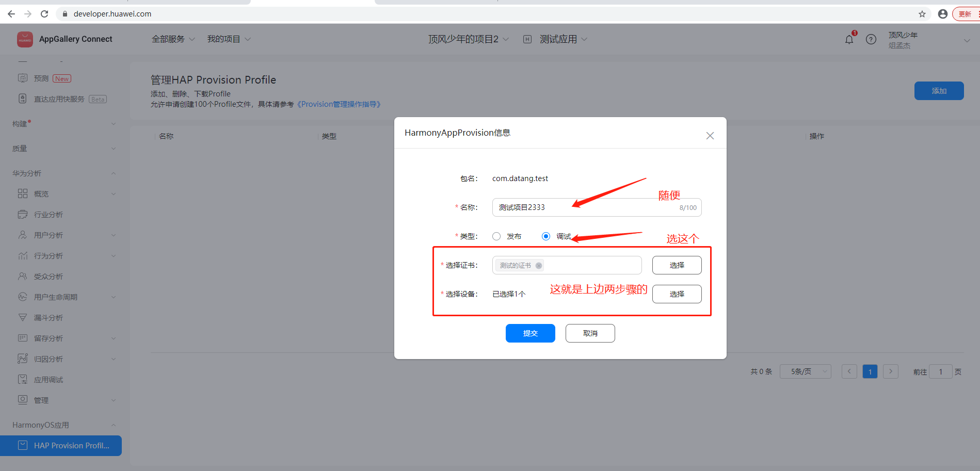
Task: Click the 行业分析 icon
Action: click(23, 214)
